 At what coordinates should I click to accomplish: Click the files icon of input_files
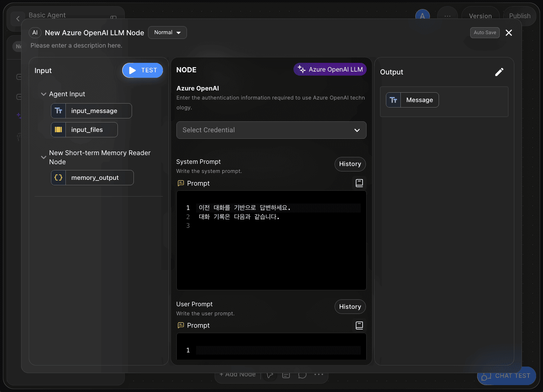pos(59,130)
